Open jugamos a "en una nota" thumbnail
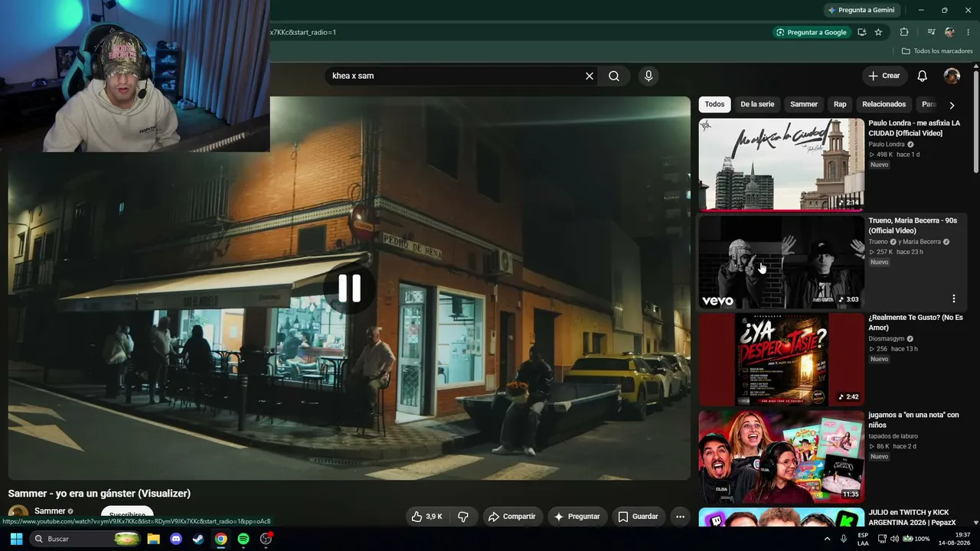 click(x=781, y=456)
